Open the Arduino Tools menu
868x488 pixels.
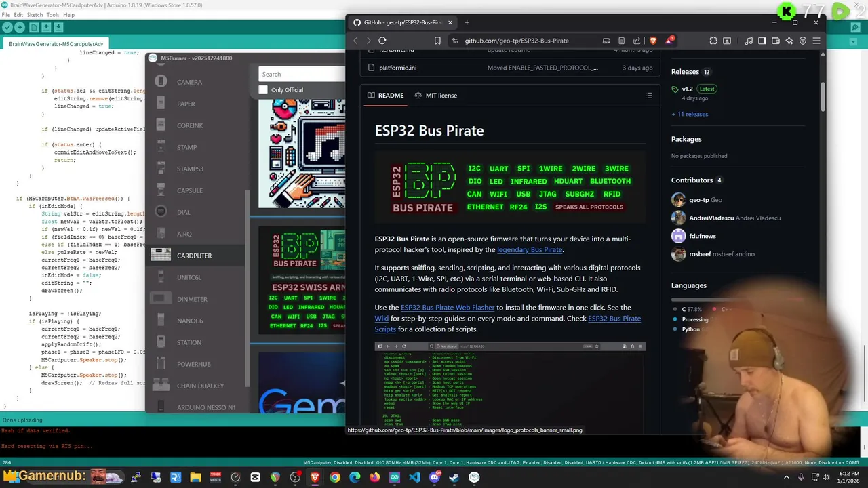pyautogui.click(x=53, y=15)
